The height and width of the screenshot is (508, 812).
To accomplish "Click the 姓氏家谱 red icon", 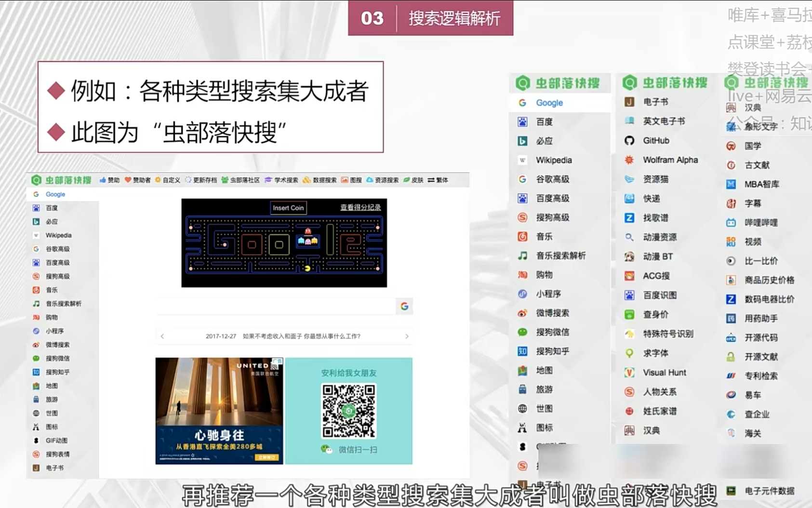I will (x=629, y=411).
